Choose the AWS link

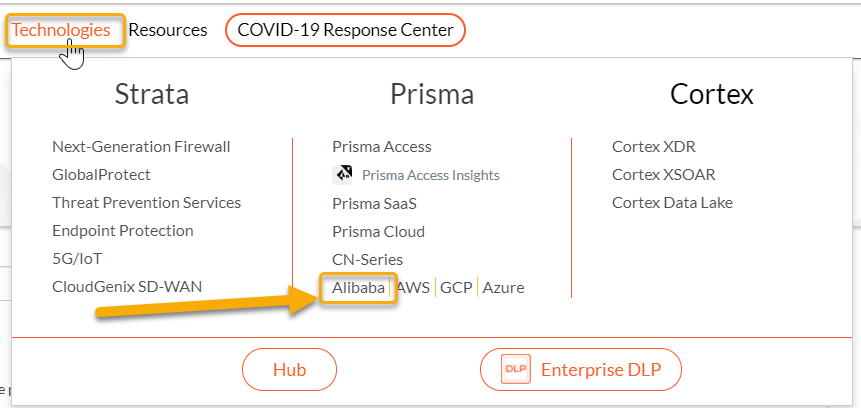pos(413,288)
